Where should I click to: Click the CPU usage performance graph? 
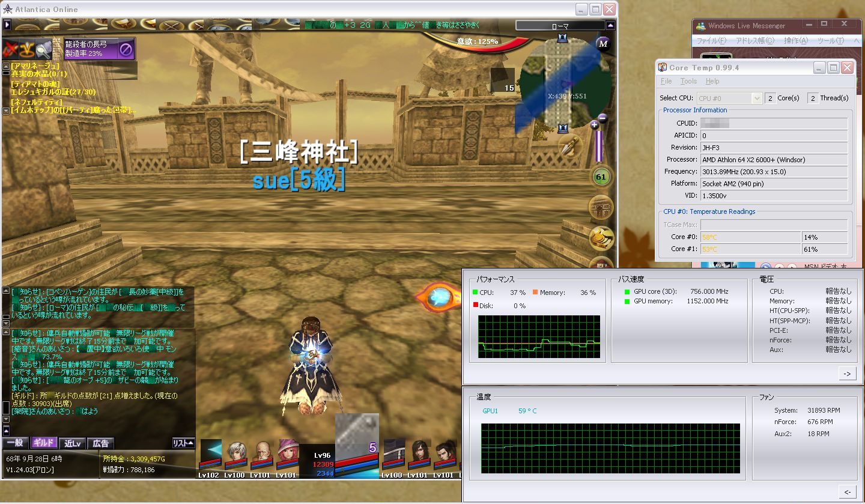pos(539,336)
